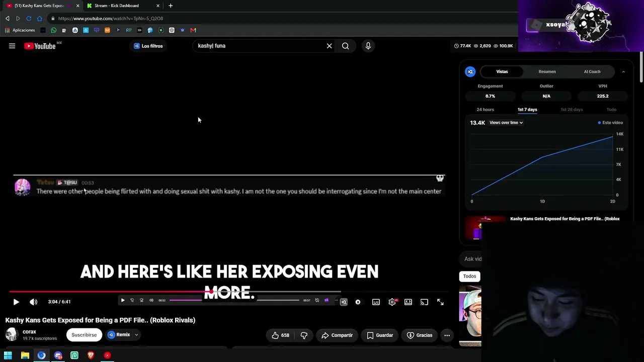This screenshot has height=362, width=644.
Task: Seek on the embedded purple clip progress bar
Action: 234,300
